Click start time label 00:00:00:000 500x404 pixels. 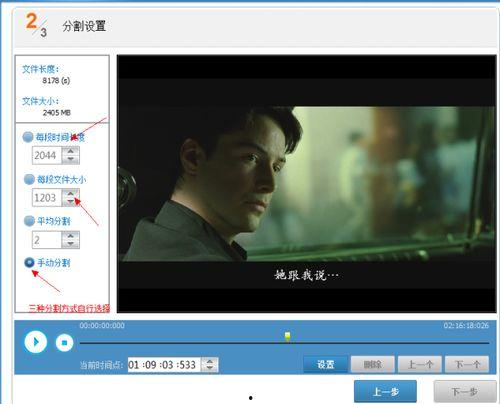pyautogui.click(x=102, y=325)
